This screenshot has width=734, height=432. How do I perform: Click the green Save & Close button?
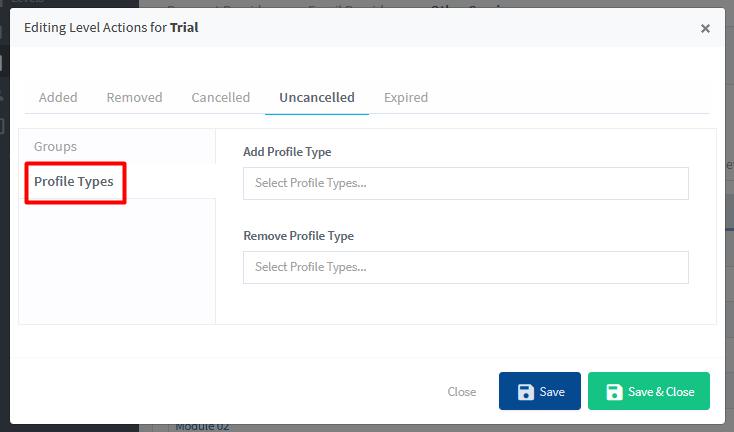click(649, 391)
